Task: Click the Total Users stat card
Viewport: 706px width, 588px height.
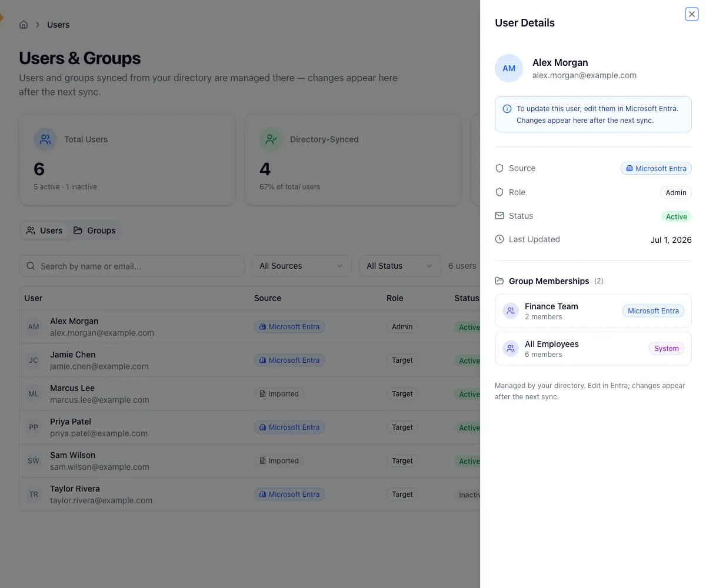Action: pos(127,159)
